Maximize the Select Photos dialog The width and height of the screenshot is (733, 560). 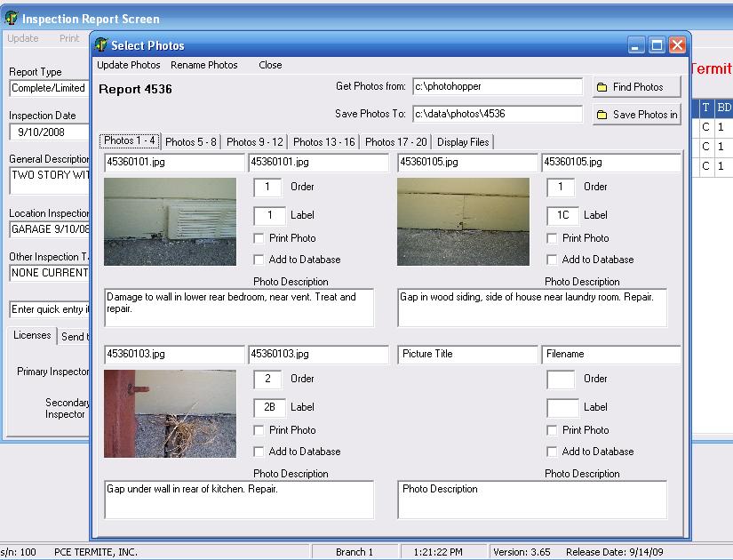(x=657, y=45)
